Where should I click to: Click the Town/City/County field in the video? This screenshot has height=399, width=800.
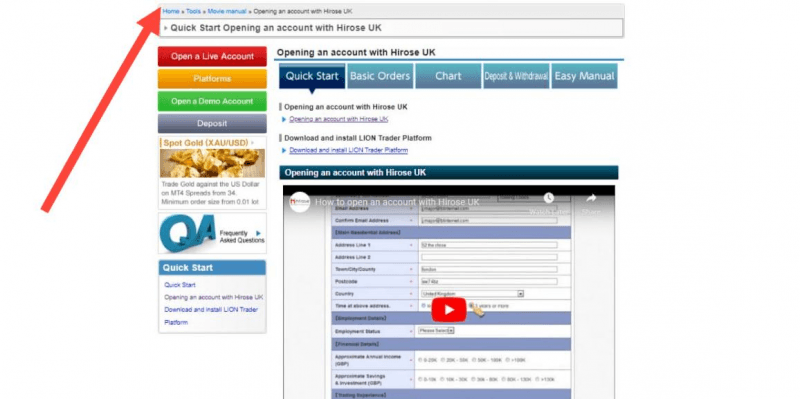pyautogui.click(x=489, y=269)
